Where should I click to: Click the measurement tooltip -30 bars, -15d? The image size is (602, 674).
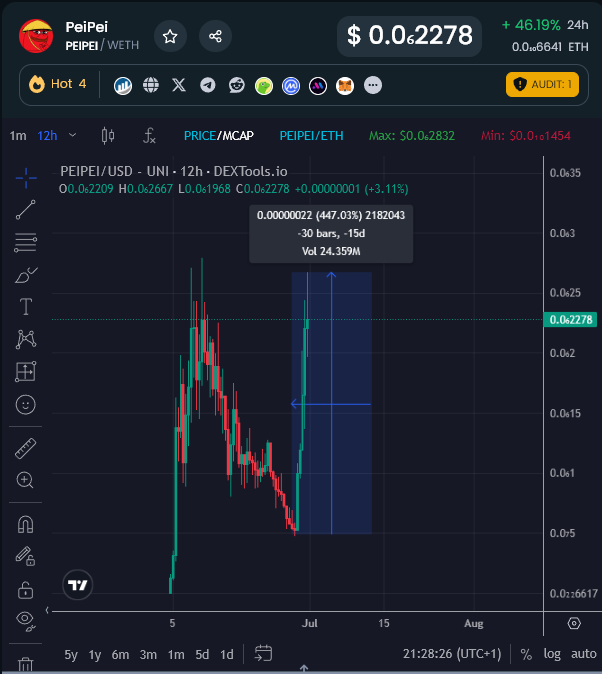point(331,233)
